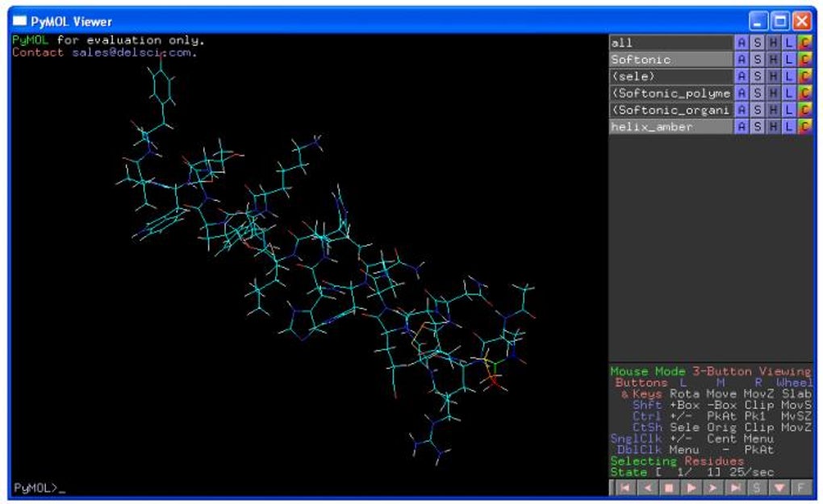Viewport: 823px width, 504px height.
Task: Open Hide menu for the all object
Action: [x=773, y=43]
